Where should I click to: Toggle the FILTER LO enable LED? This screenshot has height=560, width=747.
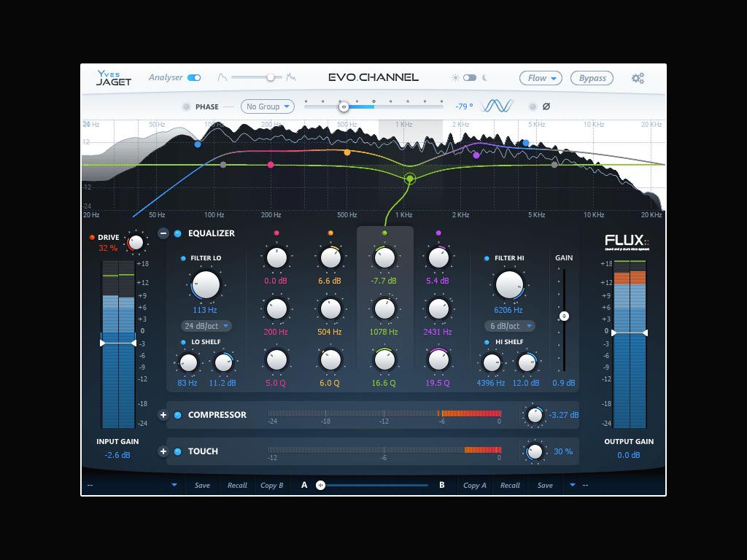click(183, 258)
